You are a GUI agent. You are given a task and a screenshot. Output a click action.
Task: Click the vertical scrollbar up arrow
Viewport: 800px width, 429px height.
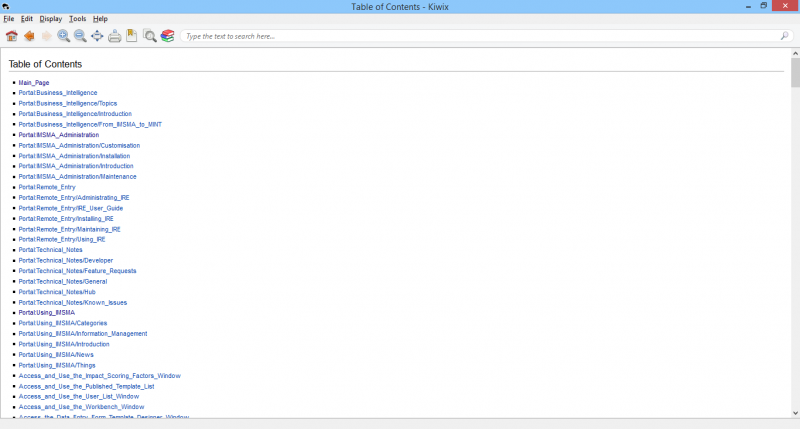[x=795, y=53]
